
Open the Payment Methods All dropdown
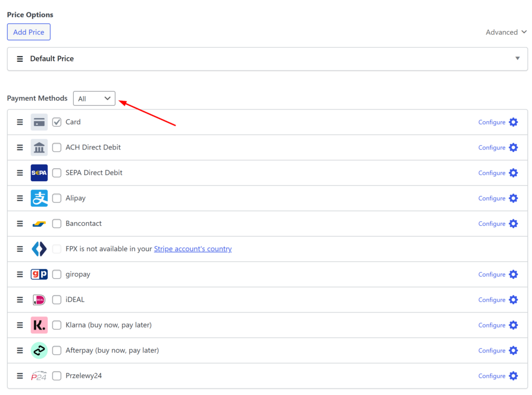pyautogui.click(x=94, y=98)
